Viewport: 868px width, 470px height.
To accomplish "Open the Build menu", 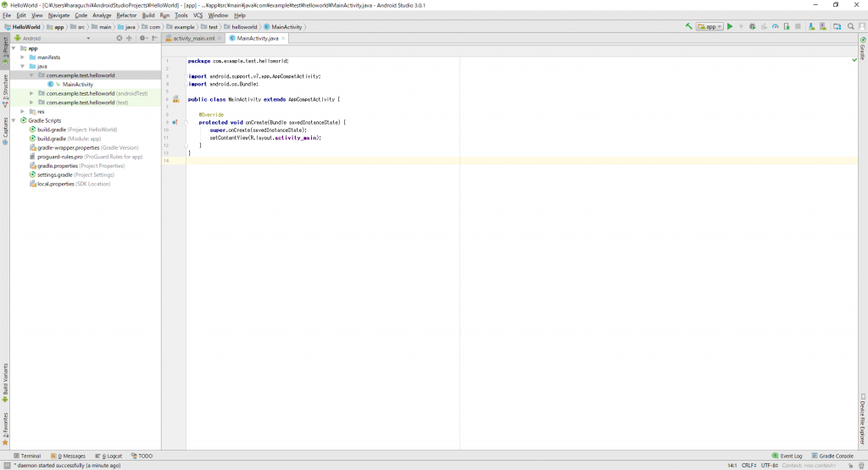I will click(147, 15).
